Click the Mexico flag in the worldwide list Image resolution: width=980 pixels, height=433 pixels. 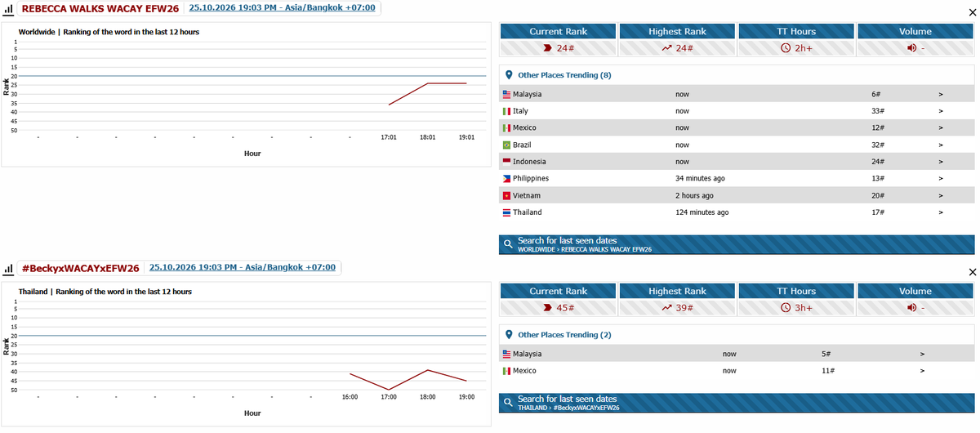pos(506,127)
